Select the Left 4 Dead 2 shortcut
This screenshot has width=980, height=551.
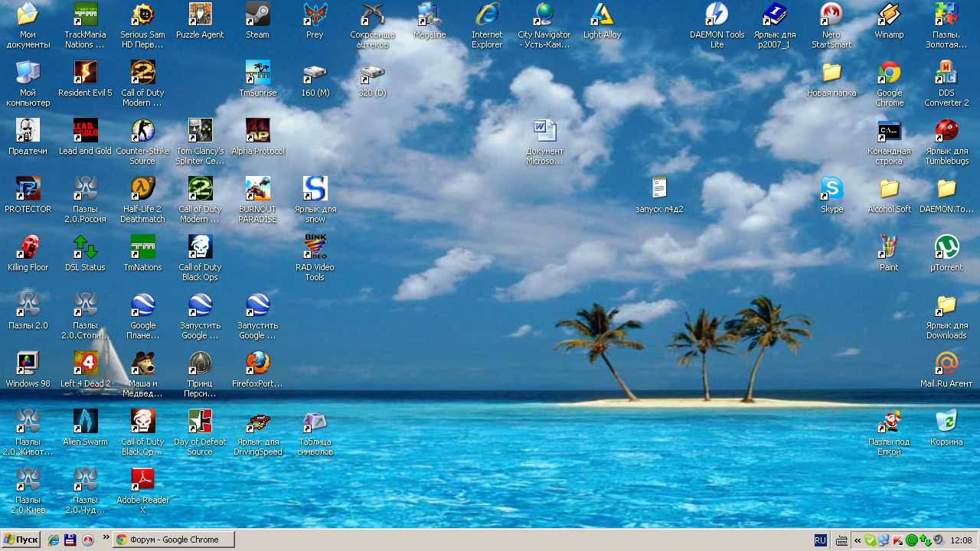[85, 370]
